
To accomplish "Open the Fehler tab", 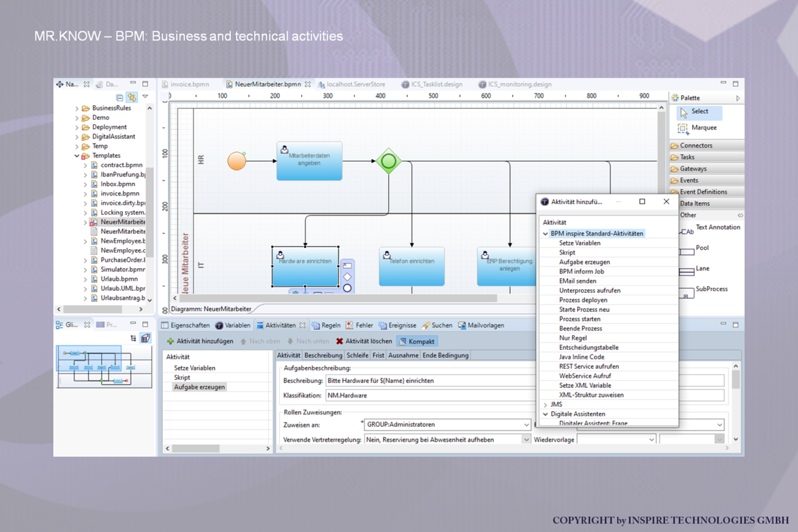I will click(x=360, y=325).
